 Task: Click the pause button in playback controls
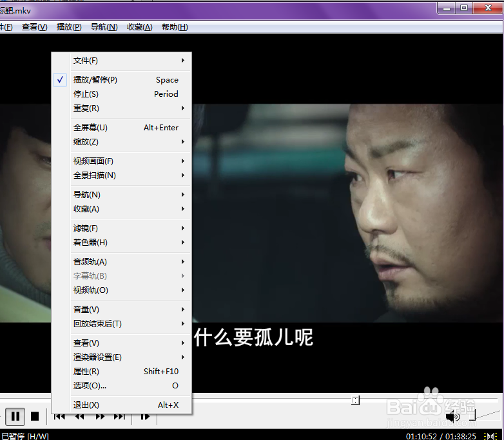coord(15,416)
